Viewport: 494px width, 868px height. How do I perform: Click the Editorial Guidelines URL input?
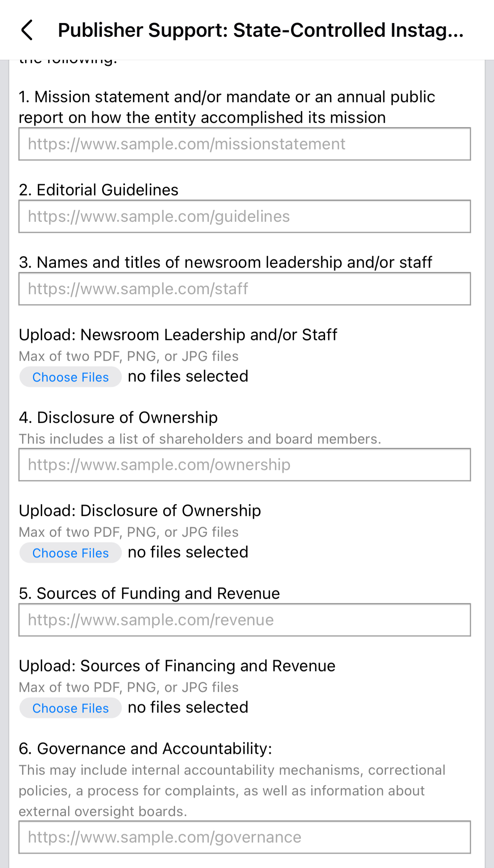pyautogui.click(x=244, y=217)
